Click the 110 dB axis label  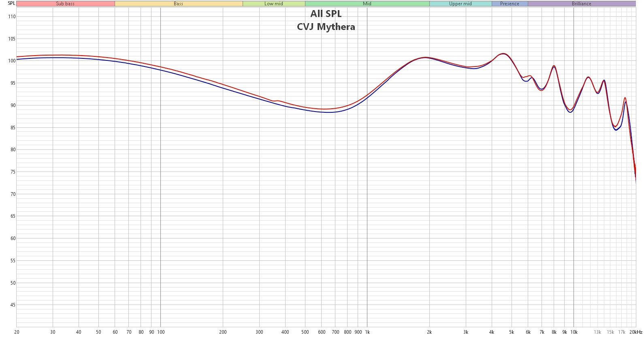coord(12,17)
